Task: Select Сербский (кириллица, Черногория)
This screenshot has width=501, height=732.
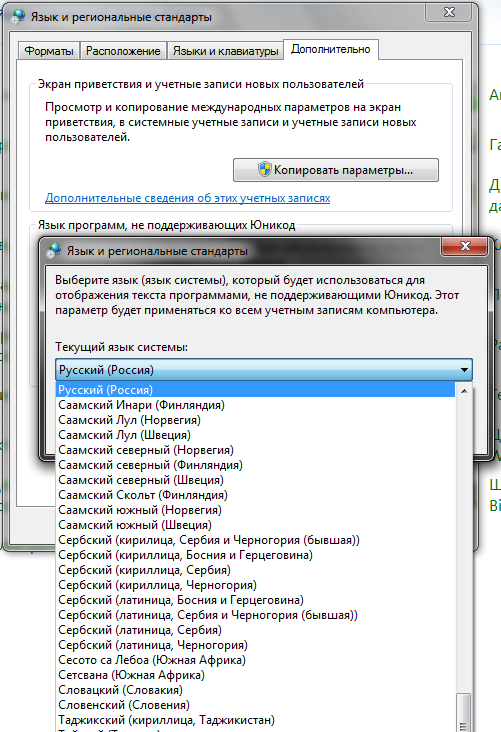Action: [255, 585]
